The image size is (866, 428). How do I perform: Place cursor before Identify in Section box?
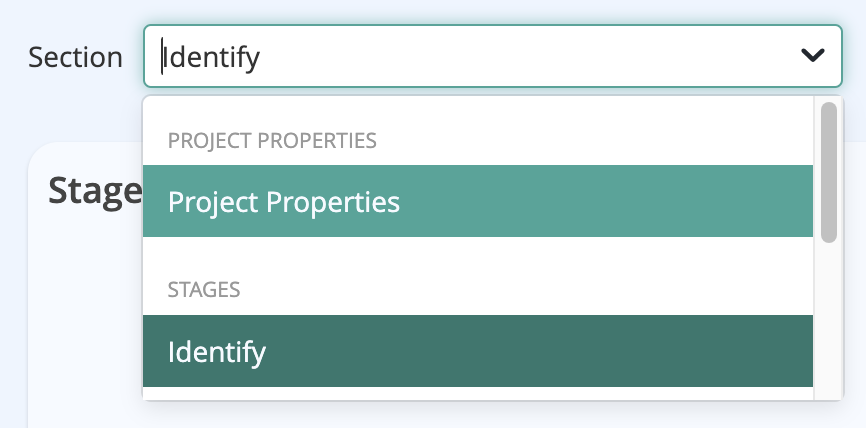click(x=164, y=57)
